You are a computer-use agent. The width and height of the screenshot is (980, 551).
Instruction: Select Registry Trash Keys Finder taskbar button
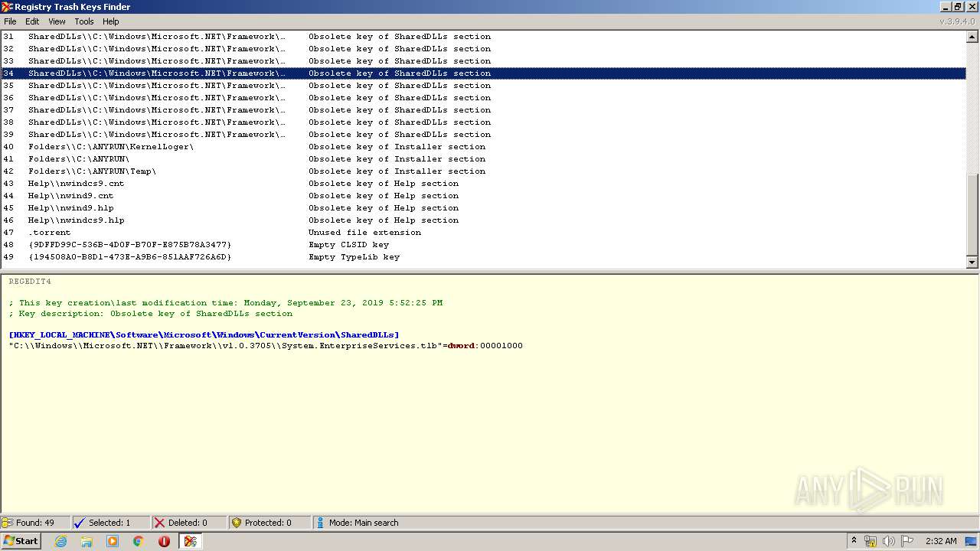point(191,541)
